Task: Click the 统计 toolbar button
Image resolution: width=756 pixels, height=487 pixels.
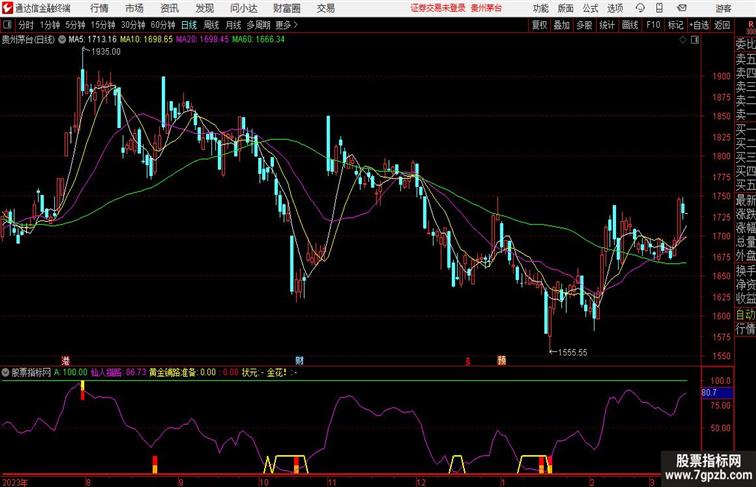Action: point(607,25)
